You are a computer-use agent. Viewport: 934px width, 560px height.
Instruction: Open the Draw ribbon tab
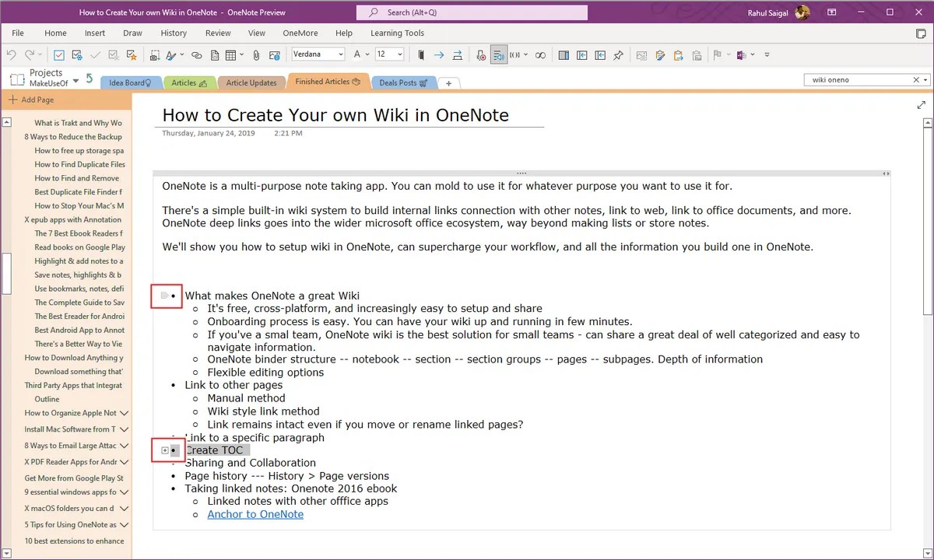tap(132, 33)
